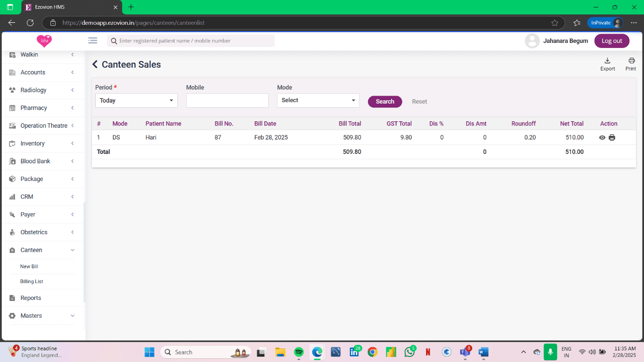View bill details with eye icon
Viewport: 644px width, 362px height.
pos(602,138)
